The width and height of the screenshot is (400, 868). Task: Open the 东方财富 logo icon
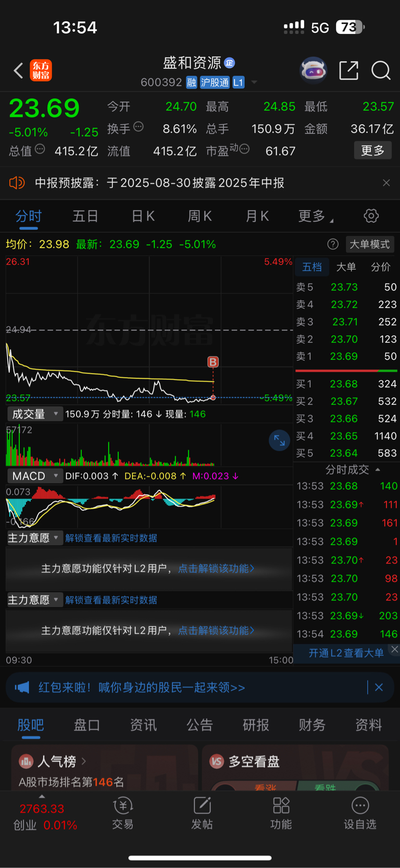pyautogui.click(x=41, y=70)
